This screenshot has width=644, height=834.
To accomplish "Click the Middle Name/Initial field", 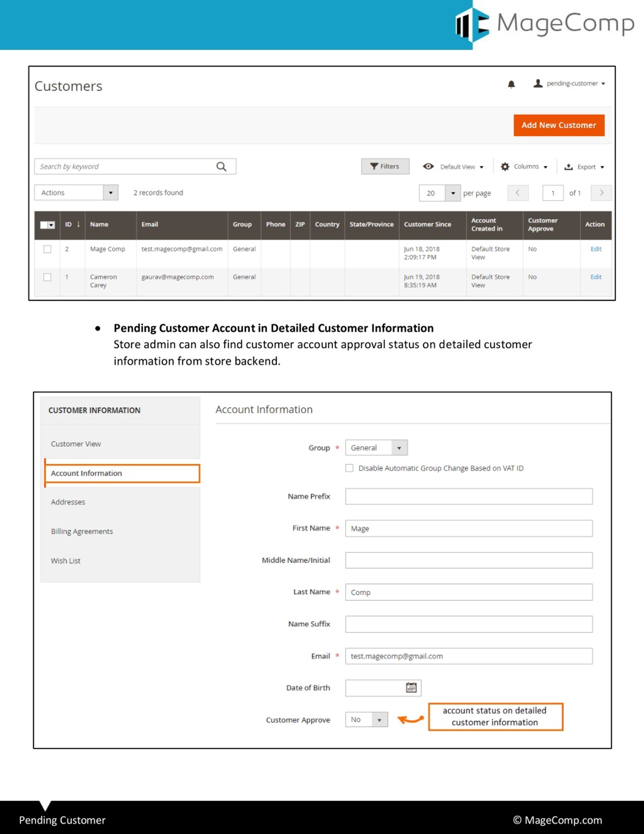I will (469, 560).
